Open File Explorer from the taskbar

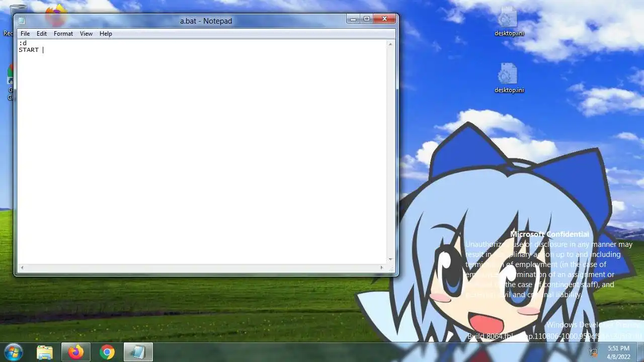point(45,352)
